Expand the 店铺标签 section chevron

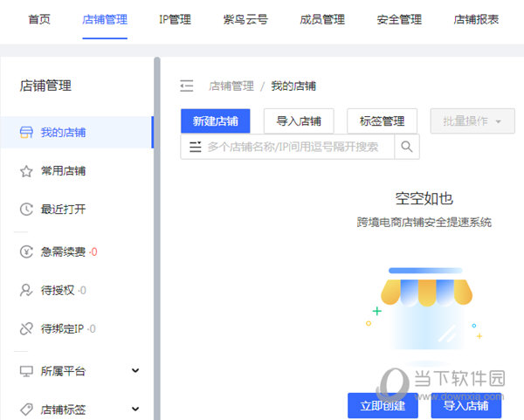[x=135, y=409]
